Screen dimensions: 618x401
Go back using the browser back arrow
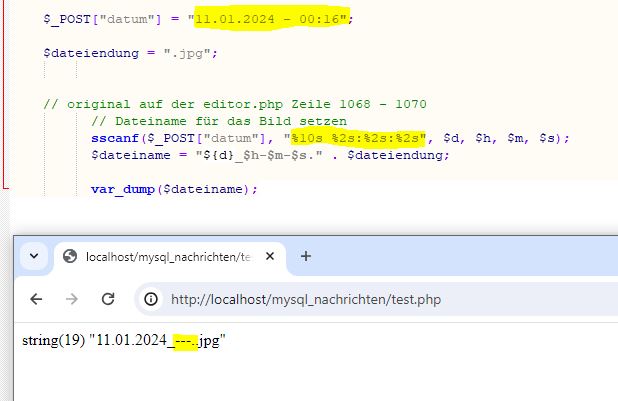[x=35, y=299]
